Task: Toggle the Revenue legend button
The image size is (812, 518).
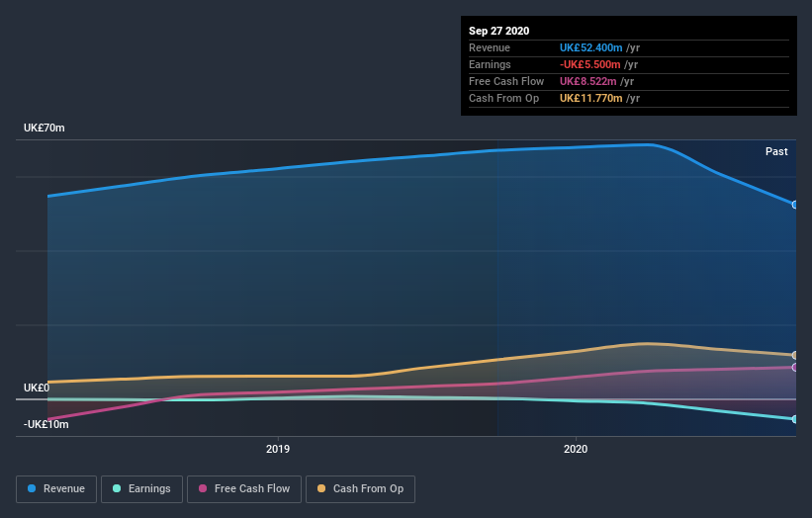Action: 56,489
